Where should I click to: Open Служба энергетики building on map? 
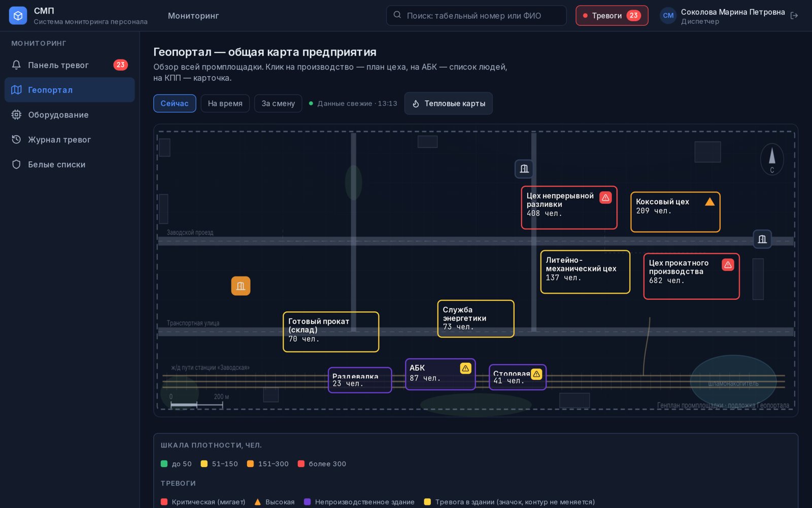pos(476,319)
